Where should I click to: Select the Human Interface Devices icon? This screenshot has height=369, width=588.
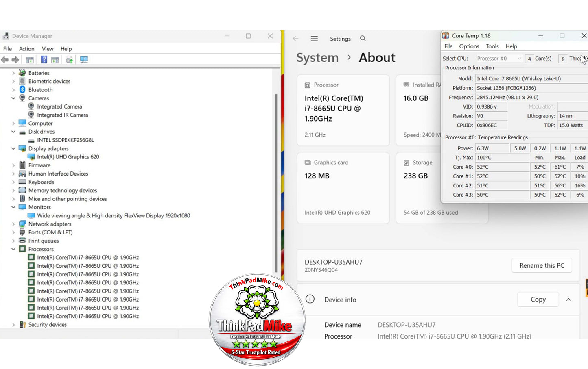(22, 174)
